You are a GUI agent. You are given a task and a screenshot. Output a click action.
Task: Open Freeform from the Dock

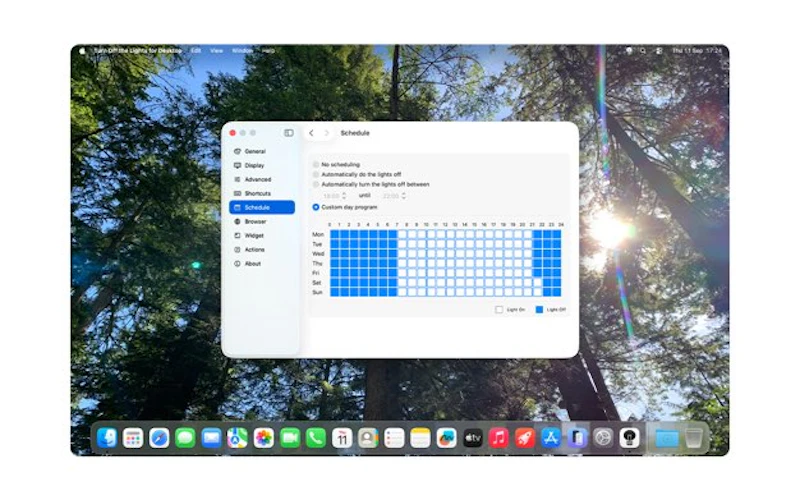click(446, 438)
